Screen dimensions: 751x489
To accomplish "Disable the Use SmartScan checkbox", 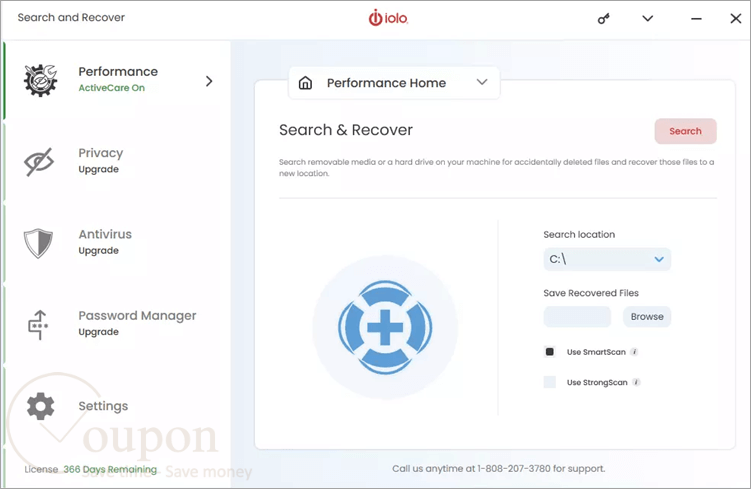I will click(x=550, y=352).
